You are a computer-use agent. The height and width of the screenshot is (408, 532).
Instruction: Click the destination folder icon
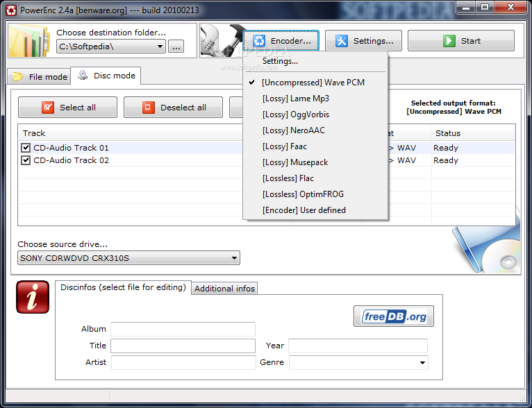[30, 40]
